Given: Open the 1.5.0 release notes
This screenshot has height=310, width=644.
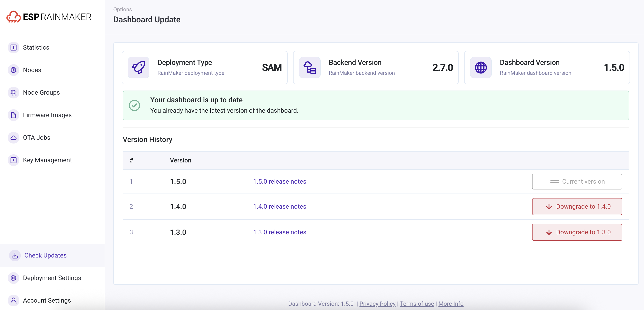Looking at the screenshot, I should click(280, 181).
